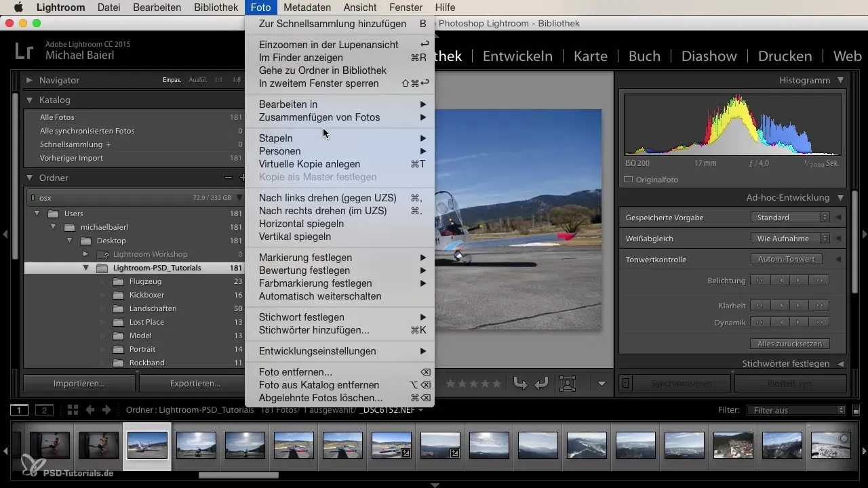The image size is (868, 488).
Task: Expand the Lightroom Workshop folder
Action: pyautogui.click(x=85, y=254)
